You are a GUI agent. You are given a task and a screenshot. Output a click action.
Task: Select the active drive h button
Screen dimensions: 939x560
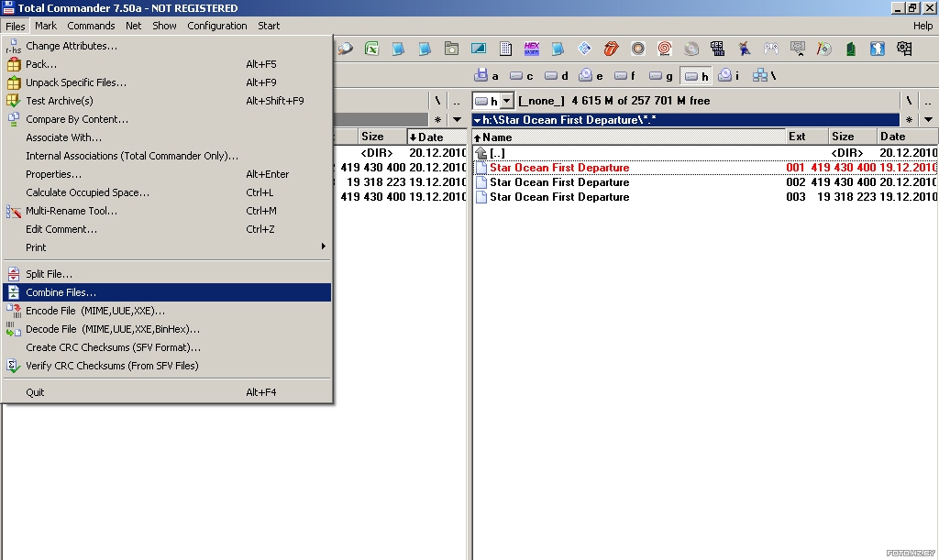(696, 75)
